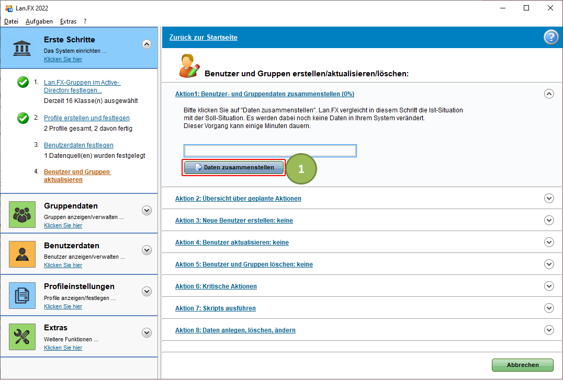The width and height of the screenshot is (563, 392).
Task: Open Aktion1: Benutzer- und Gruppendaten zusammenstellen link
Action: tap(265, 94)
